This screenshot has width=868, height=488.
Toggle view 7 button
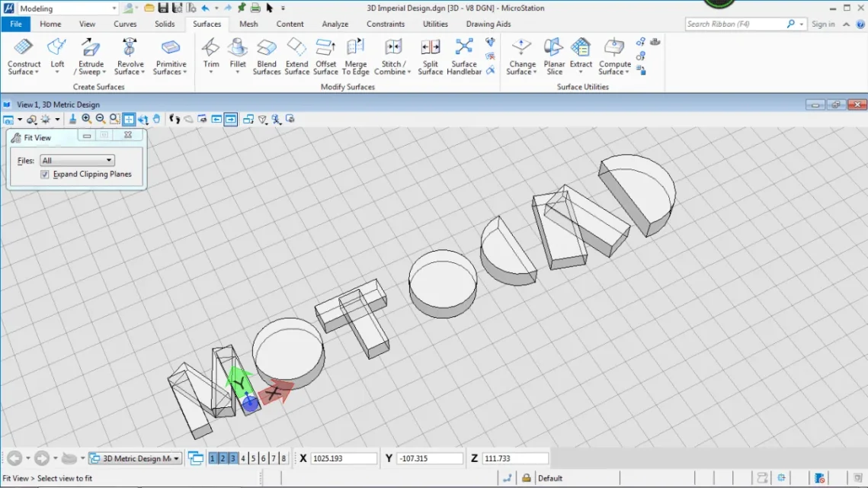pos(273,458)
